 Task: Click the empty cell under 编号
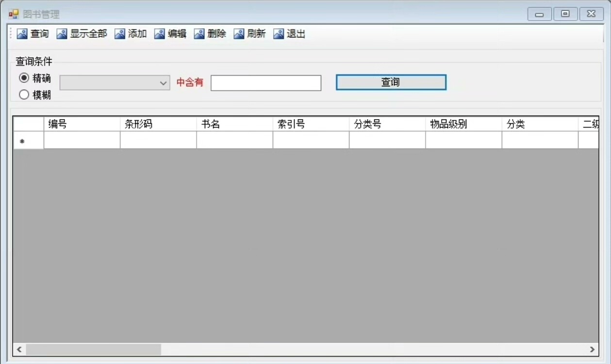coord(82,140)
